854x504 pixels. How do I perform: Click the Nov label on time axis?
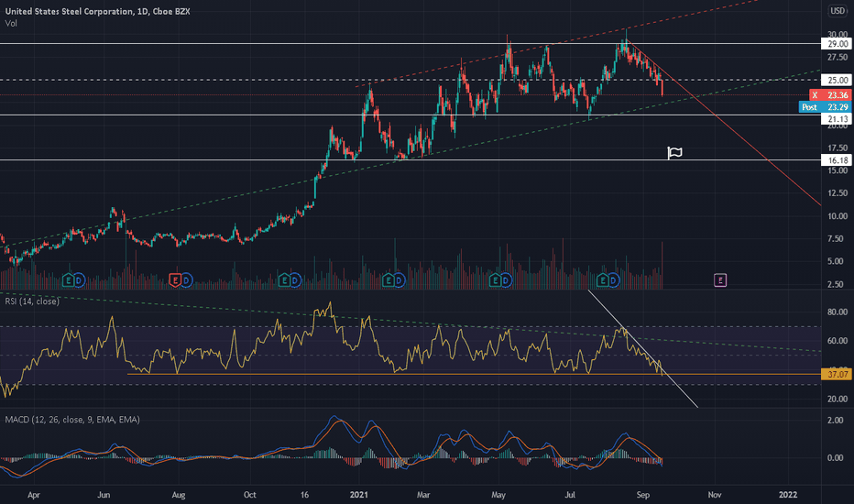[715, 495]
